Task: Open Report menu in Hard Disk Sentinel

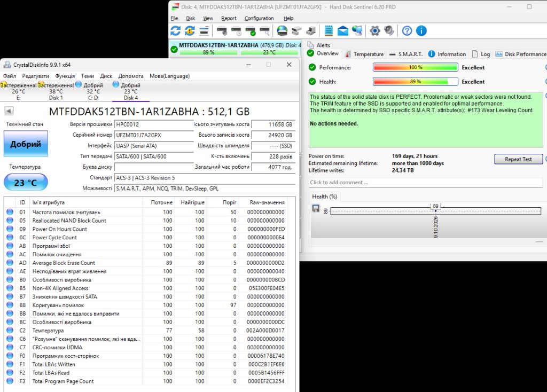Action: tap(229, 18)
